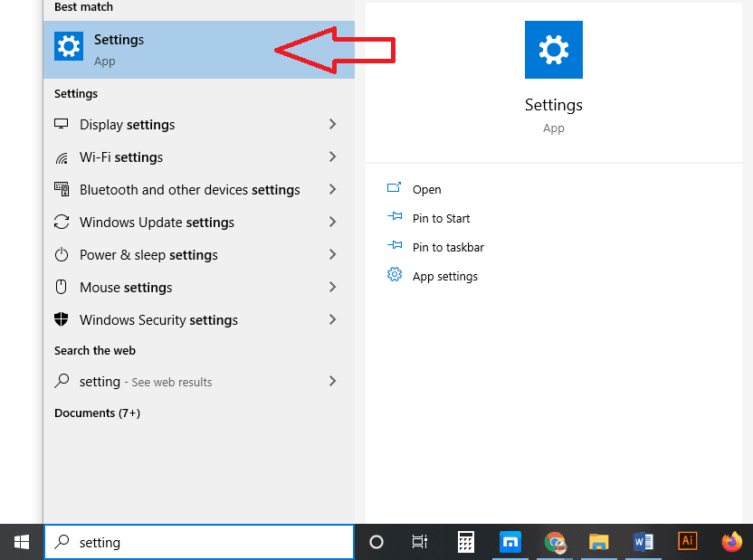Click the Power & sleep power icon
This screenshot has width=753, height=560.
tap(61, 254)
